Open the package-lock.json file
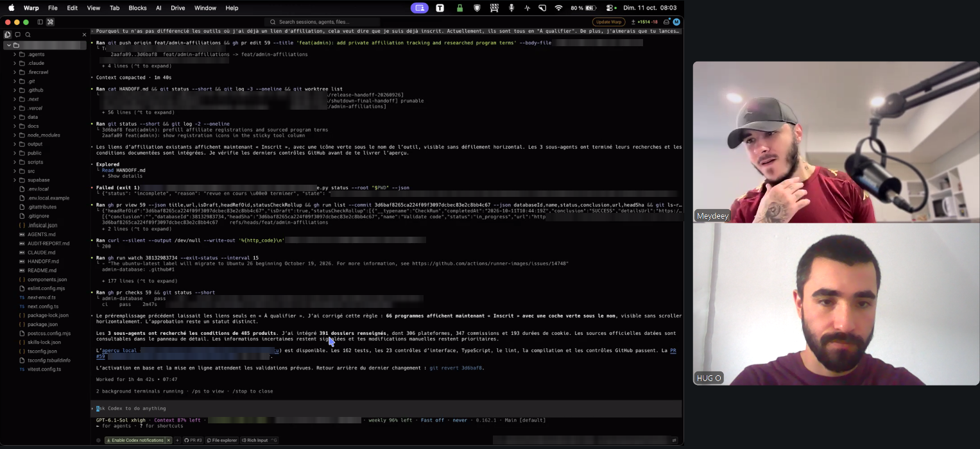Viewport: 980px width, 449px height. point(45,316)
